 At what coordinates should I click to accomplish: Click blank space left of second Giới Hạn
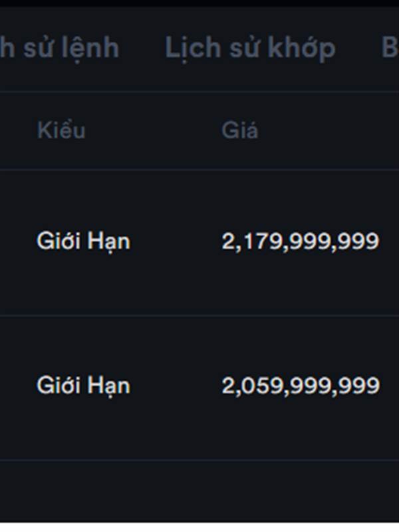pos(17,386)
